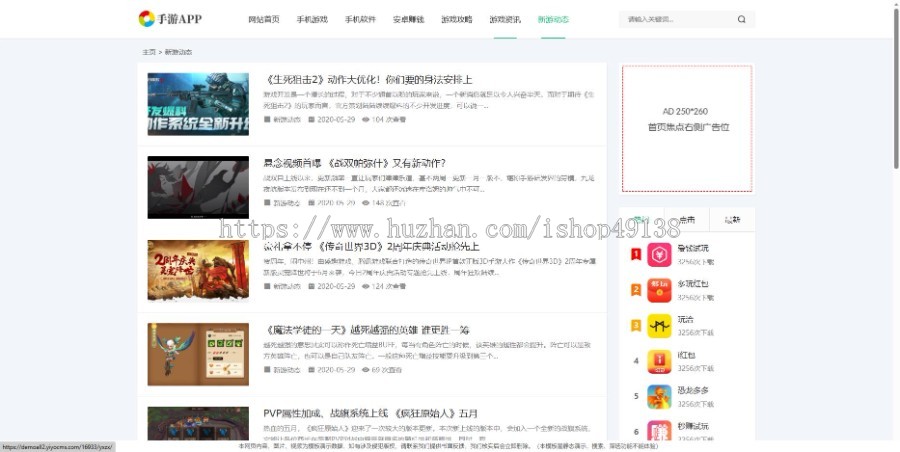Screen dimensions: 900x452
Task: Click 新游动态 in the breadcrumb
Action: [179, 52]
